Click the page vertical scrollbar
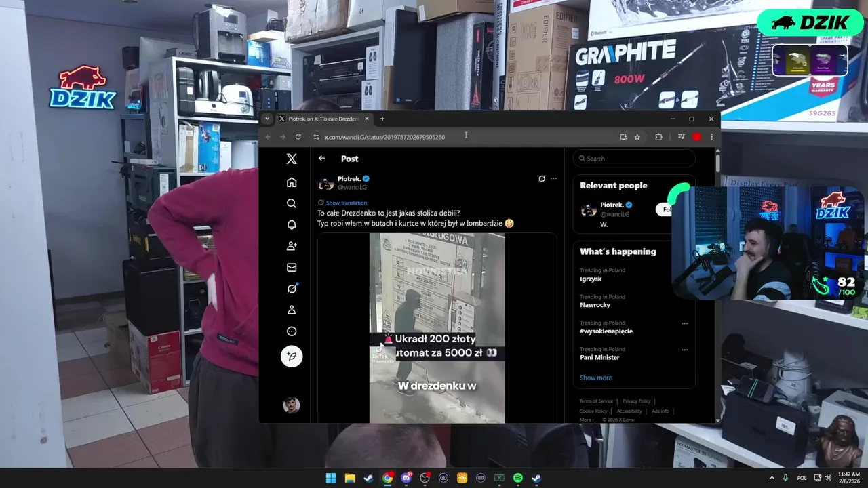 pyautogui.click(x=717, y=163)
